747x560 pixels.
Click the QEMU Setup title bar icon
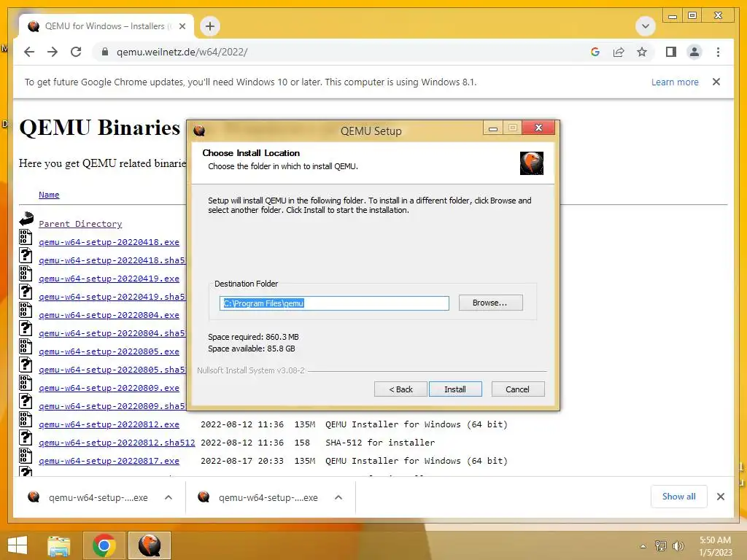coord(199,131)
